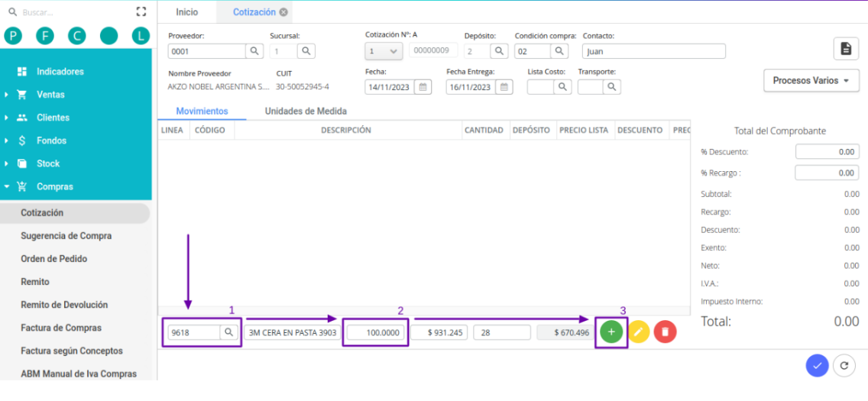Image resolution: width=868 pixels, height=401 pixels.
Task: Click the F circle shortcut button
Action: [x=45, y=36]
